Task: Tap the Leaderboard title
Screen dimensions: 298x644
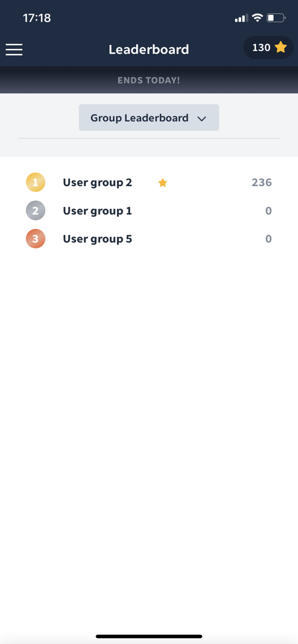Action: pyautogui.click(x=149, y=49)
